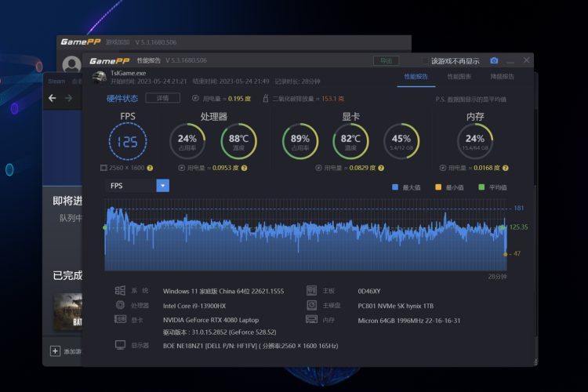Click the motherboard icon in specs
The width and height of the screenshot is (588, 392).
pos(311,290)
